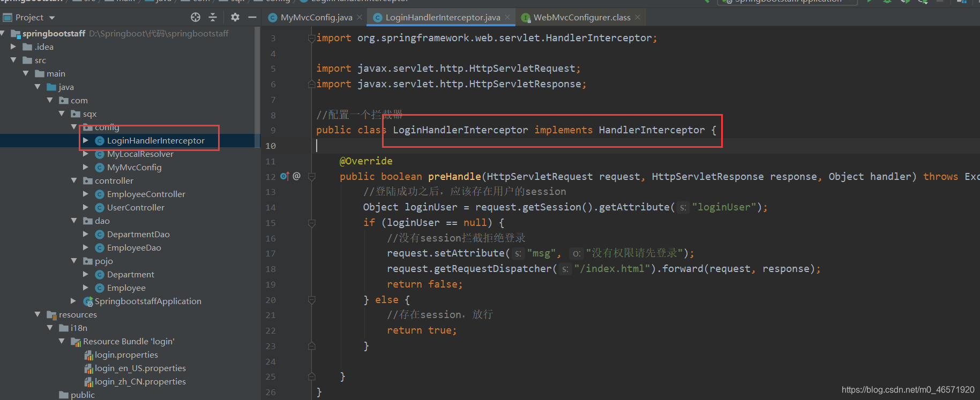Click the Resource Bundle 'login' icon
This screenshot has width=980, height=400.
tap(76, 342)
